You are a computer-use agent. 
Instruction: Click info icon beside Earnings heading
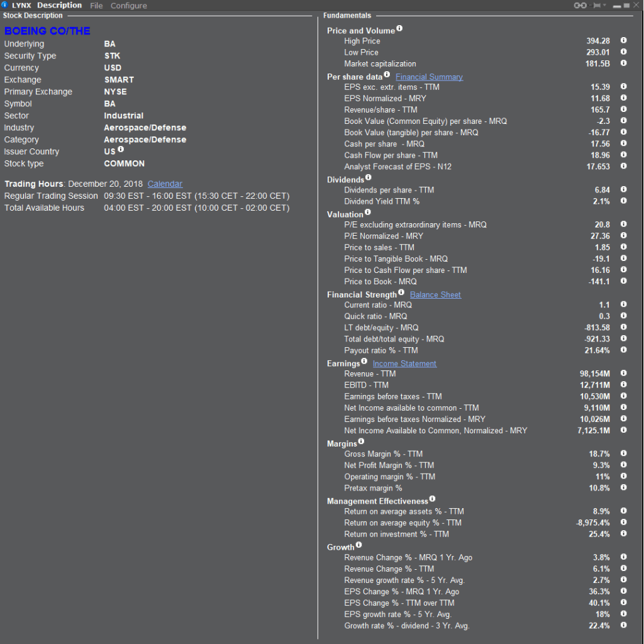pyautogui.click(x=364, y=361)
